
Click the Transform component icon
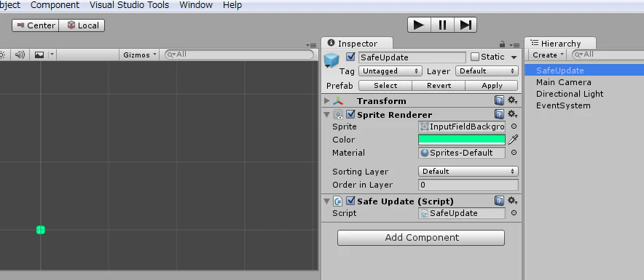pyautogui.click(x=338, y=101)
